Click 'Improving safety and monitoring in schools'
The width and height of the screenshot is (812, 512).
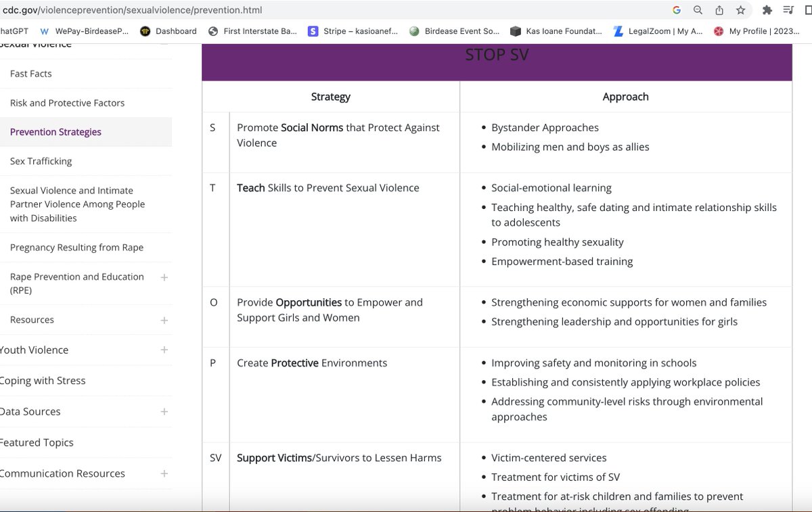[x=594, y=363]
